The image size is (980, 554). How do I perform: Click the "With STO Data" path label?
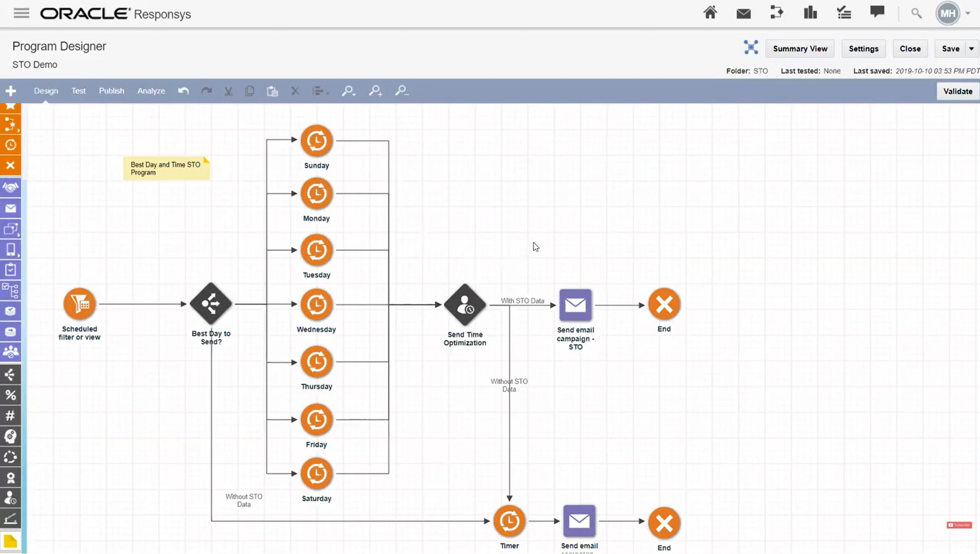click(522, 301)
